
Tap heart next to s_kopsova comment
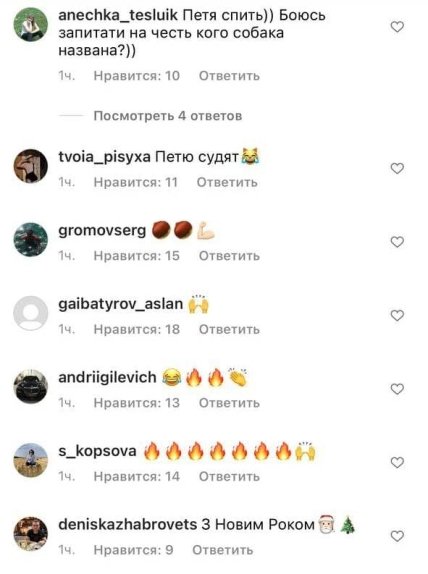[x=397, y=463]
